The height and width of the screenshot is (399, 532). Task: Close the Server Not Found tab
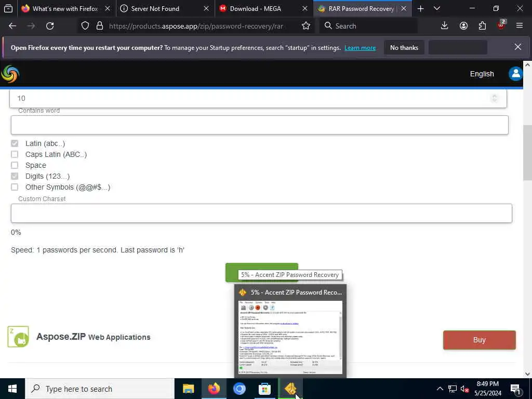pos(206,8)
